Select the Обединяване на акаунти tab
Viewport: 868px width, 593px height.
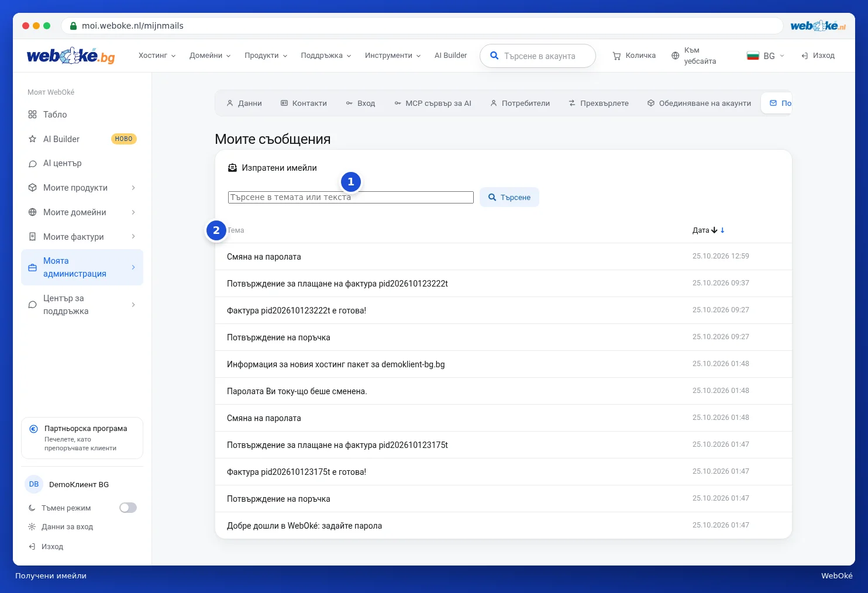pyautogui.click(x=699, y=103)
